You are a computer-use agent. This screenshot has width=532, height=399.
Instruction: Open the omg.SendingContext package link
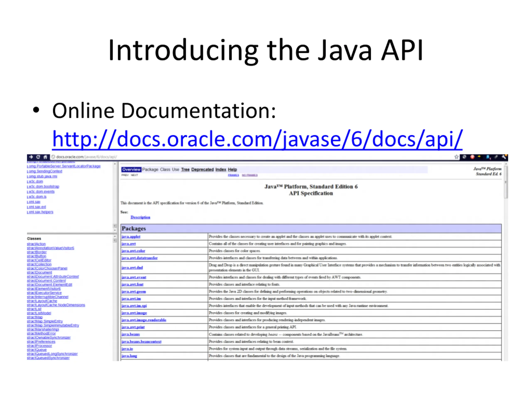pos(44,171)
